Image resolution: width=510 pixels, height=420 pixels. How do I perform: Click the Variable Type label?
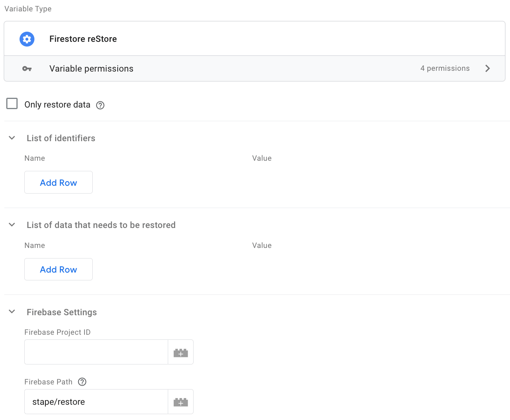(28, 9)
